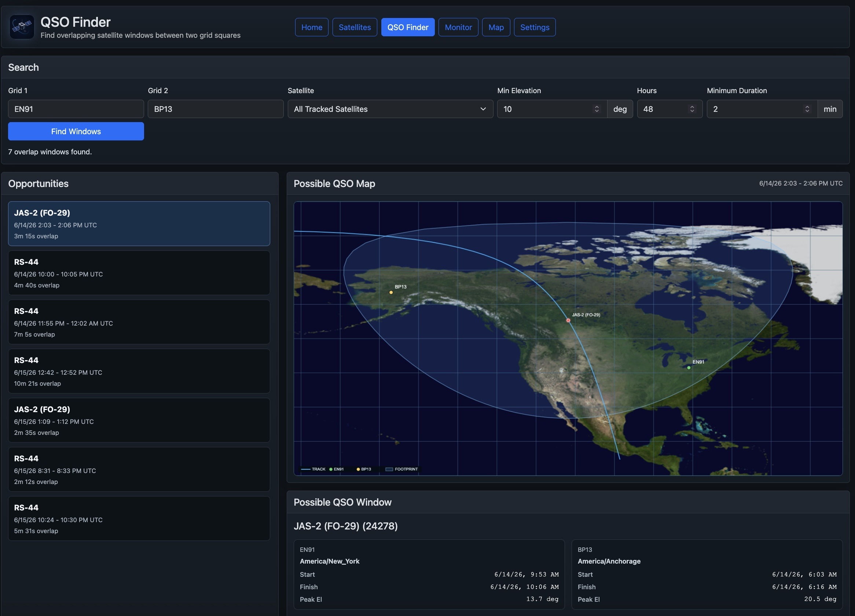Click the 'min' unit label beside Minimum Duration
The width and height of the screenshot is (855, 616).
pyautogui.click(x=830, y=109)
